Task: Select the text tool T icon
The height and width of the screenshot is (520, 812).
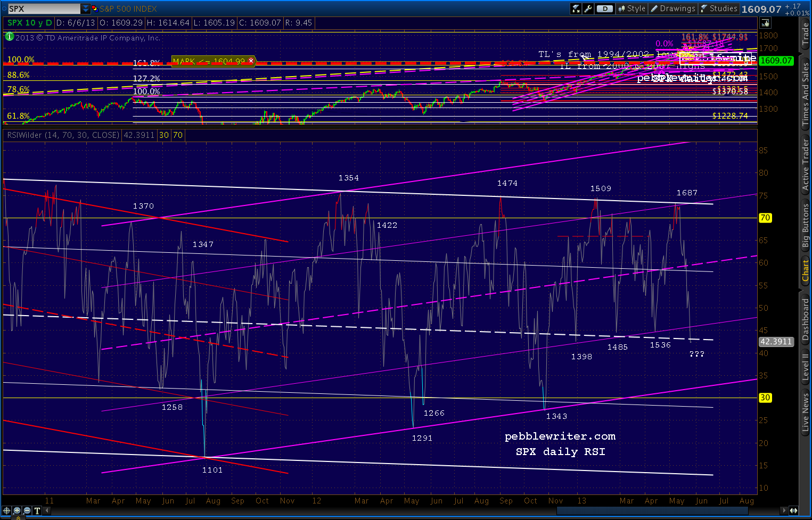Action: click(37, 510)
